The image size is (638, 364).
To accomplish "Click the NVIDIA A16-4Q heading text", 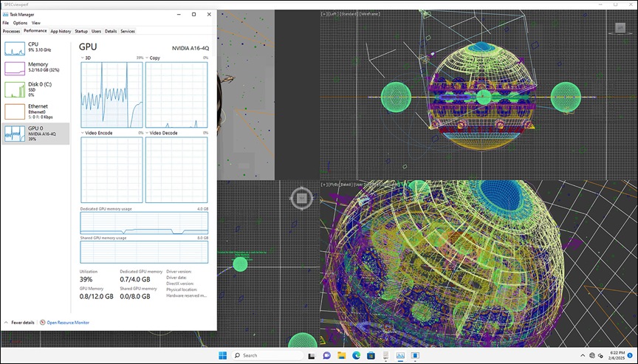I will click(191, 48).
